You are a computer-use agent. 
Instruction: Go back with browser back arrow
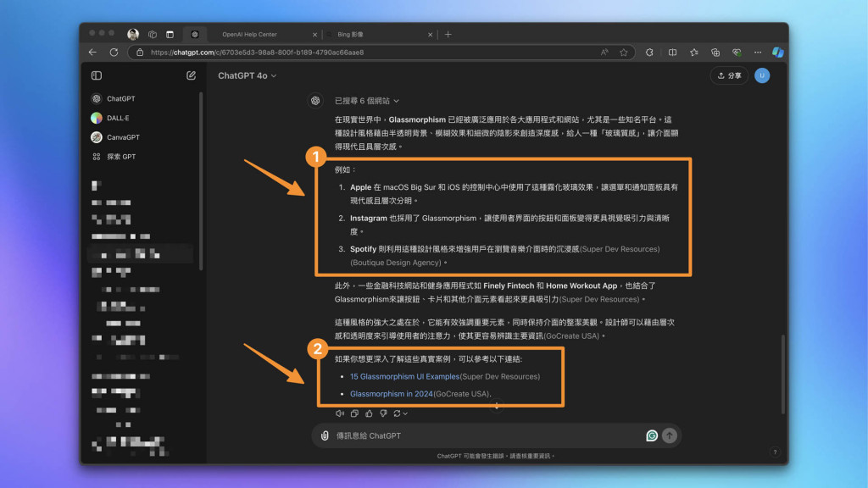[x=92, y=52]
